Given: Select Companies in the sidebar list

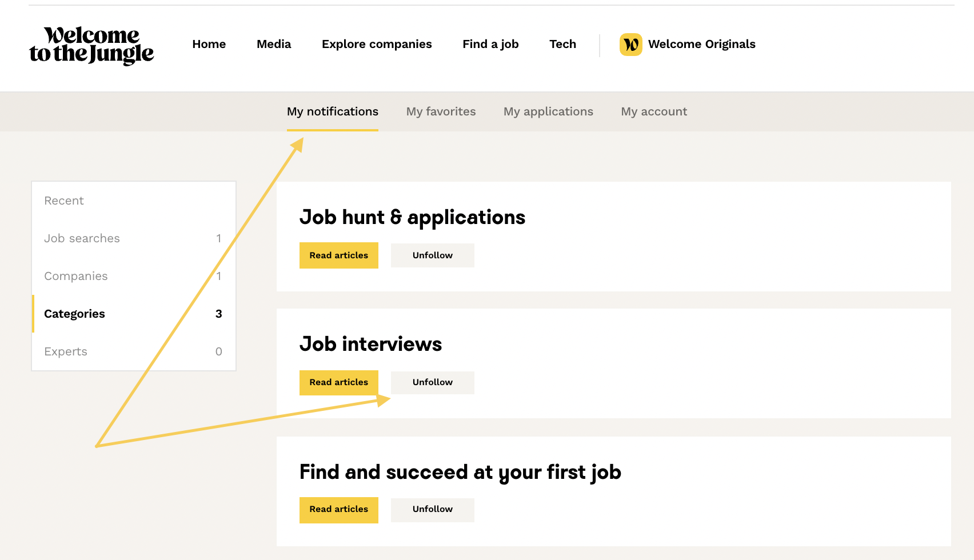Looking at the screenshot, I should [76, 276].
